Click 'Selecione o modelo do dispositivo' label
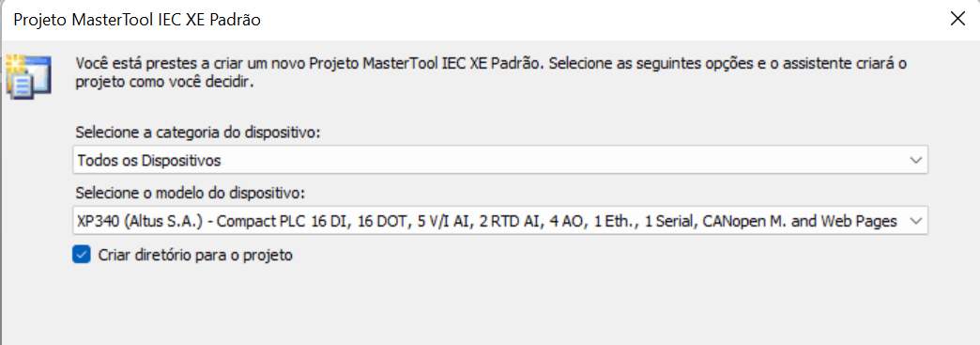Viewport: 980px width, 345px height. 190,194
